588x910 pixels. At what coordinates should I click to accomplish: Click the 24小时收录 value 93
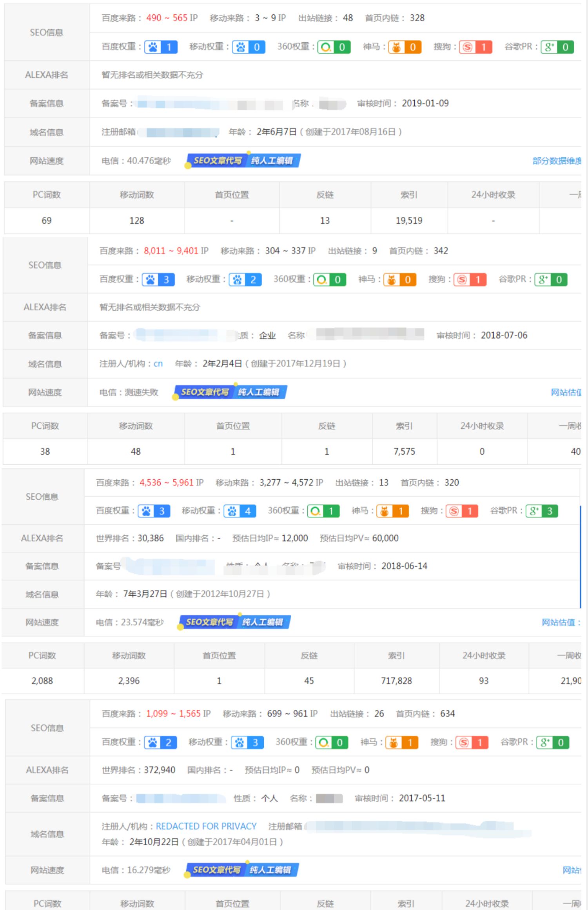(484, 681)
